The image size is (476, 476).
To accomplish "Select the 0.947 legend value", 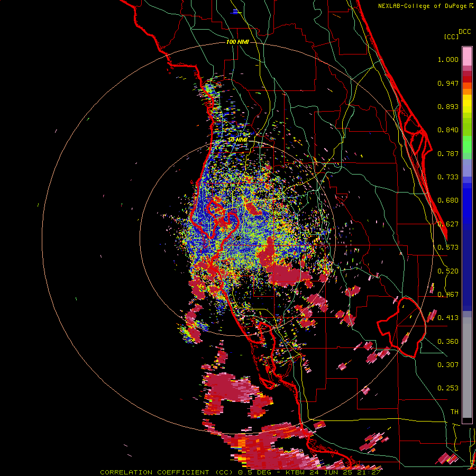I will pos(448,83).
